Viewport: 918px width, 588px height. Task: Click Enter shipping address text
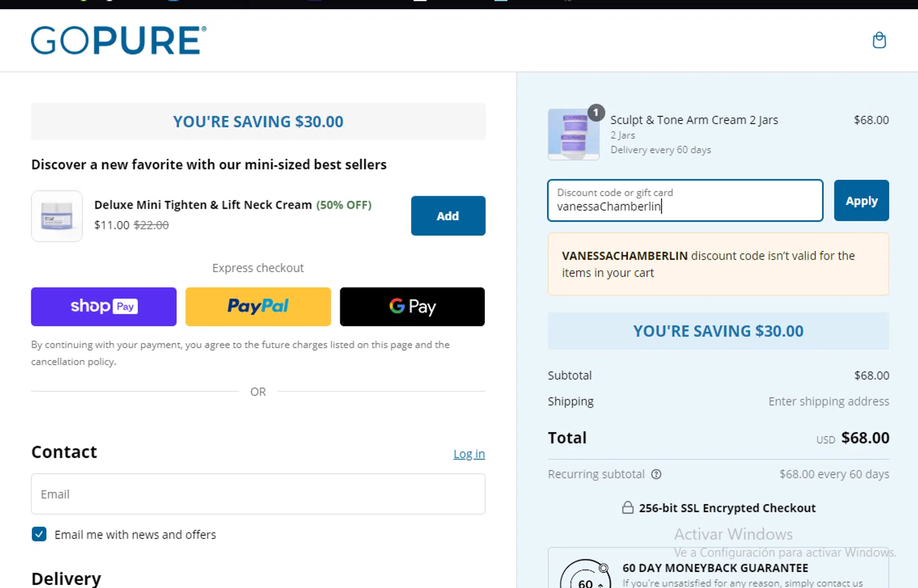coord(829,401)
